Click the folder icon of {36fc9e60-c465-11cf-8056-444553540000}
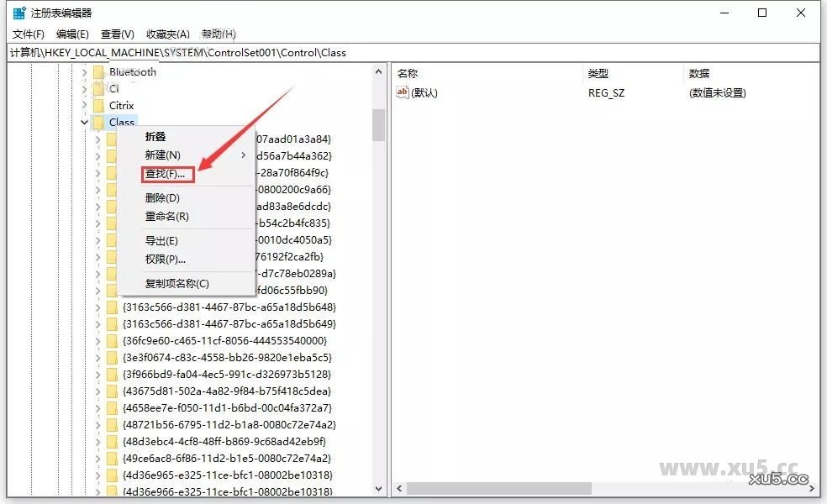 113,340
